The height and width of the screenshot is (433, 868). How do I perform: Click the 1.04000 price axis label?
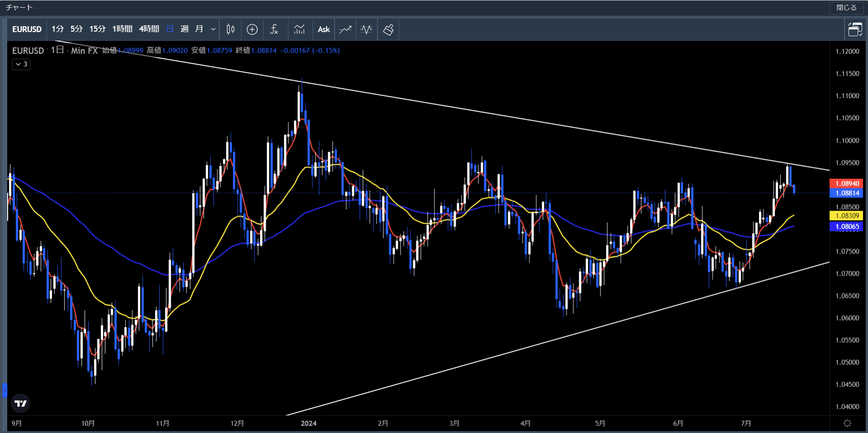847,407
